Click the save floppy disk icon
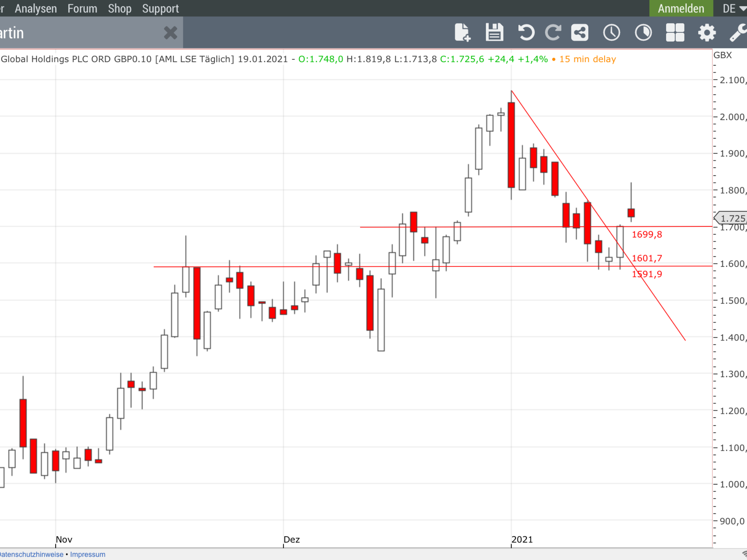 pyautogui.click(x=494, y=32)
